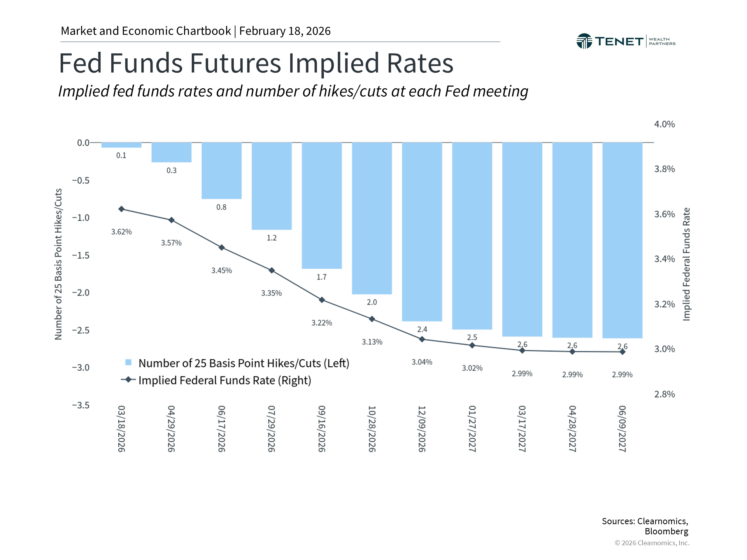Click the Tenet Wealth Partners logo icon

[x=584, y=41]
